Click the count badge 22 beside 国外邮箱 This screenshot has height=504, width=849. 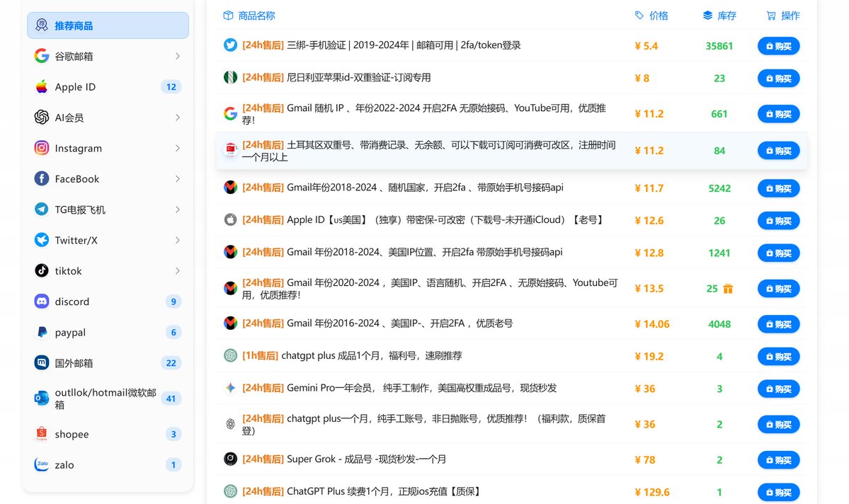pyautogui.click(x=171, y=362)
